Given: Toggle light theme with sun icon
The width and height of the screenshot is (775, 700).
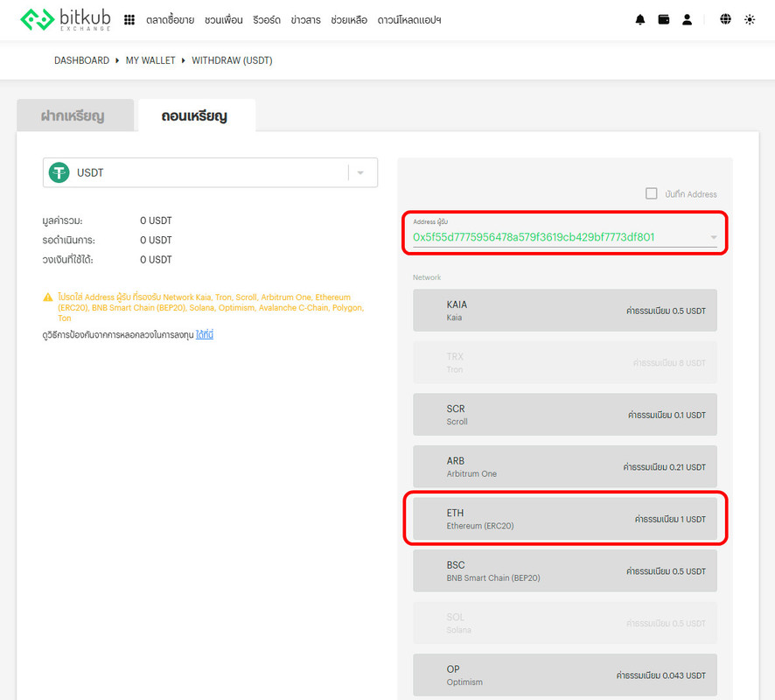Looking at the screenshot, I should coord(750,20).
